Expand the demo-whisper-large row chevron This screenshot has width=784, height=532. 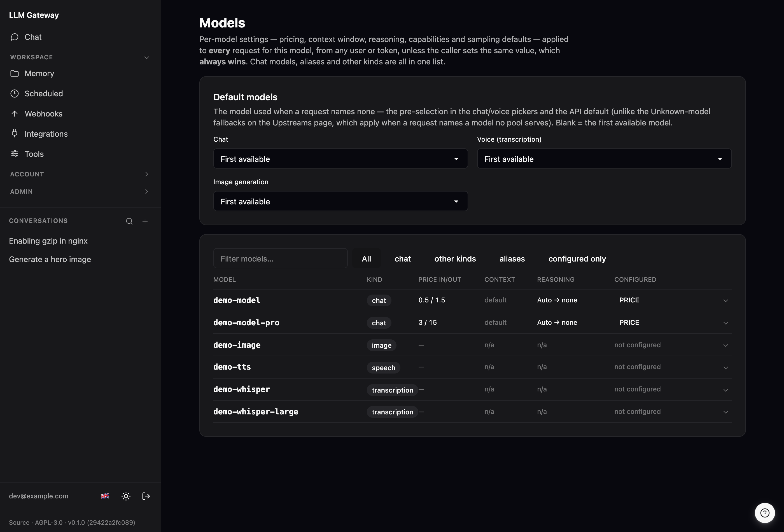click(726, 412)
